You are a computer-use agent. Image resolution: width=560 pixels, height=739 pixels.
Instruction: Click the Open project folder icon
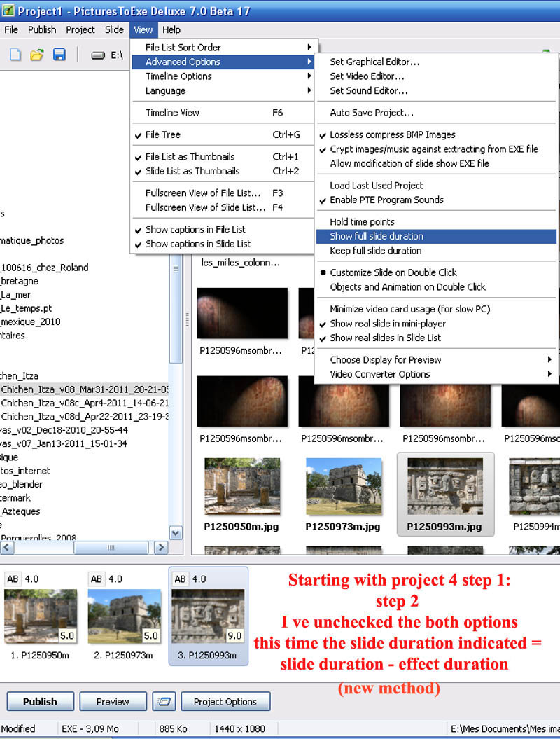(x=36, y=55)
